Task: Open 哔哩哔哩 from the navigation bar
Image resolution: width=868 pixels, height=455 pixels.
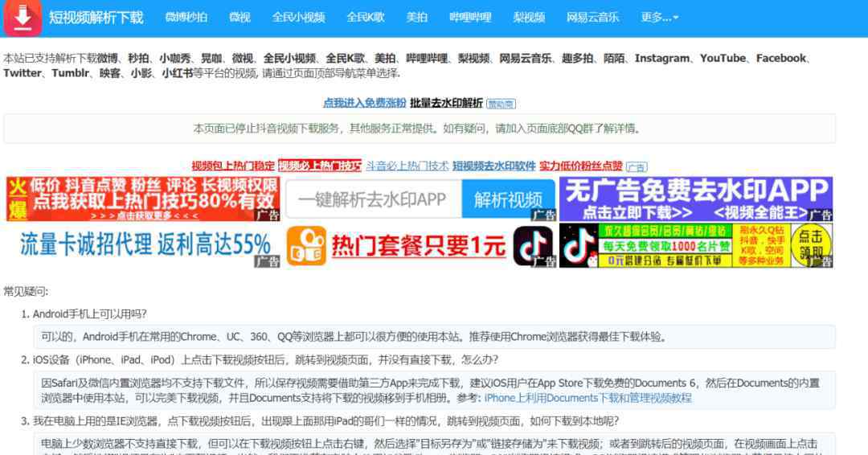Action: click(x=470, y=17)
